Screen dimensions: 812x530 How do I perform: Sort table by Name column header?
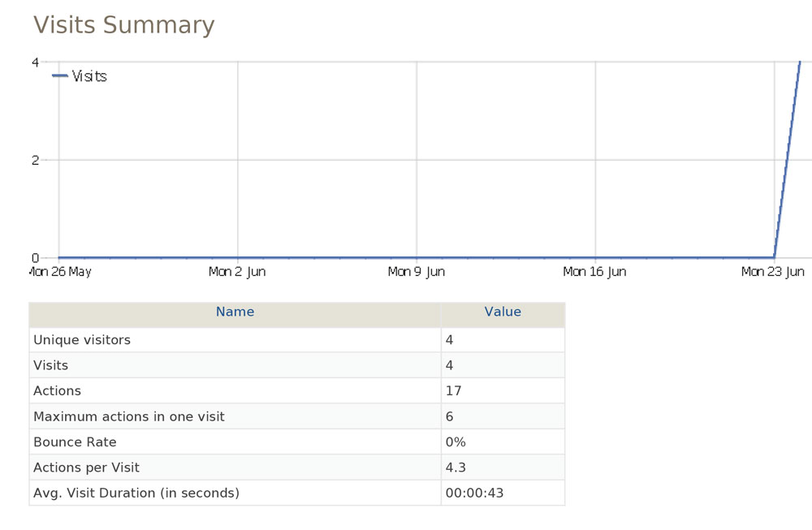(x=235, y=312)
